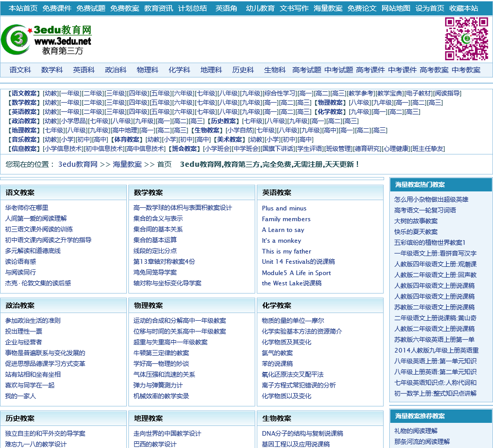Click 地理教案 section header
The width and height of the screenshot is (493, 448).
click(x=148, y=418)
